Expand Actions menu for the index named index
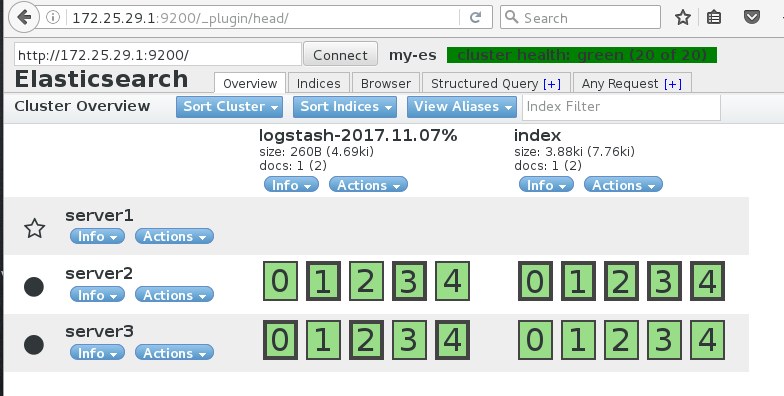The image size is (784, 396). coord(624,185)
